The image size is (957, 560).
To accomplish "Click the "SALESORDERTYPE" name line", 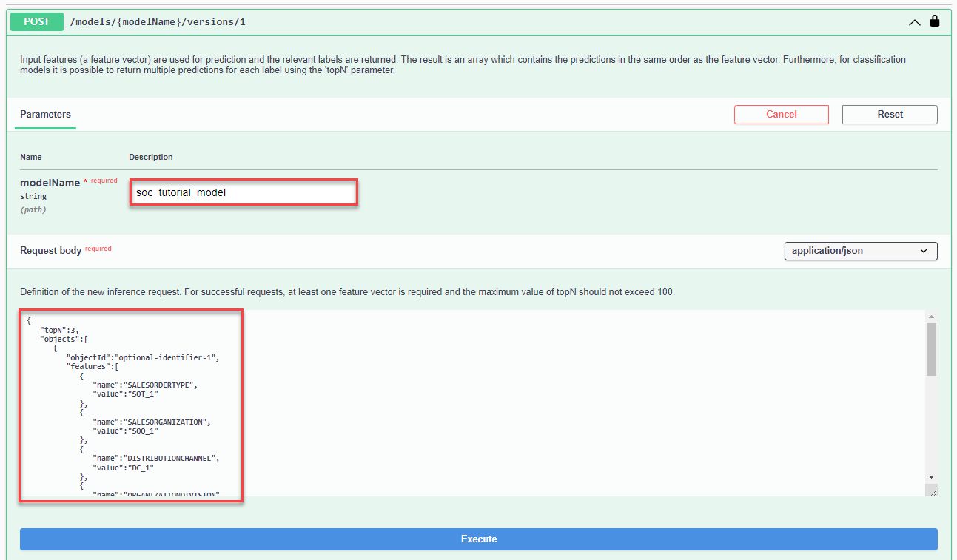I will click(147, 385).
